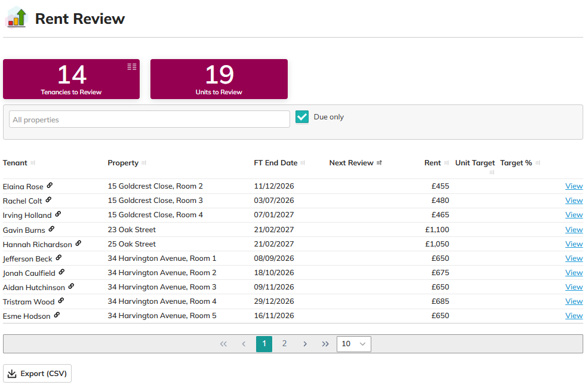This screenshot has width=588, height=385.
Task: View Rachel Colt's rent review
Action: 574,201
